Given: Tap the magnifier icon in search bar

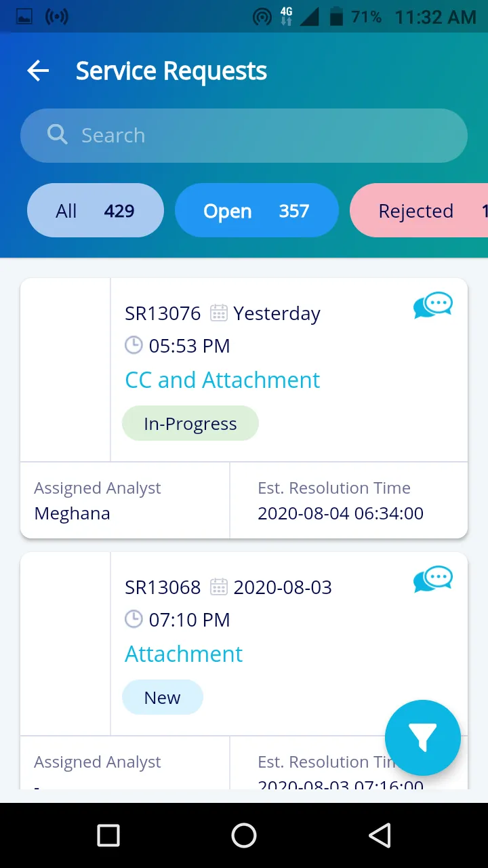Looking at the screenshot, I should (x=58, y=134).
